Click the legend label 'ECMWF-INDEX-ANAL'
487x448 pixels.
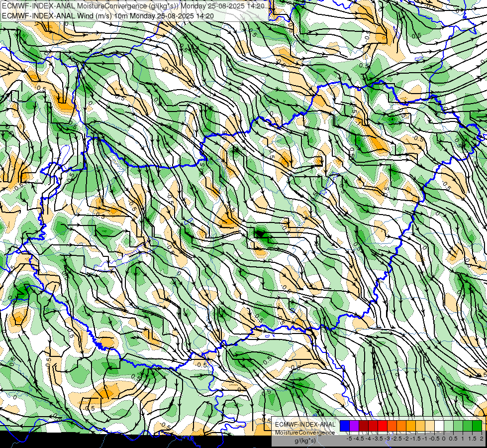[305, 425]
